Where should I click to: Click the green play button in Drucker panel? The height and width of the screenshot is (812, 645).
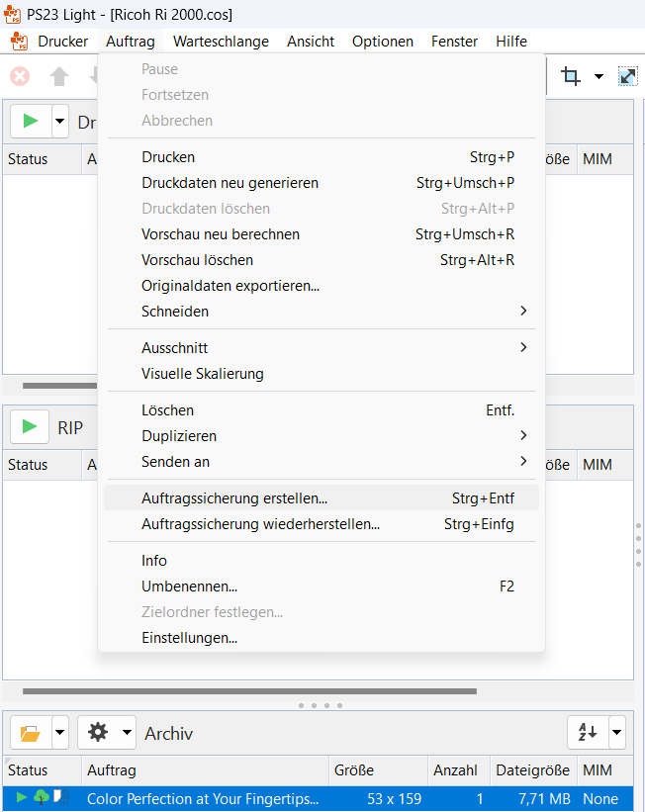tap(31, 121)
